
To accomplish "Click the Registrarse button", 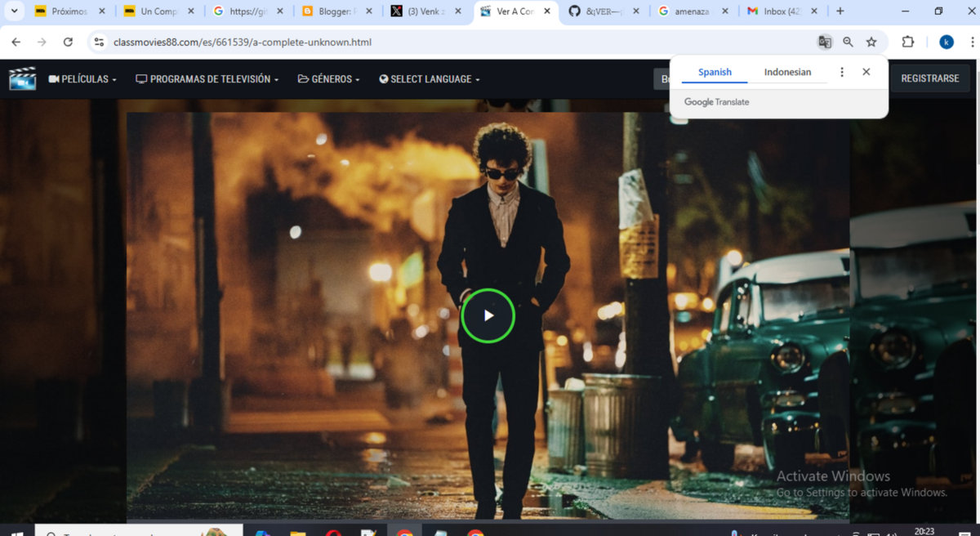I will pos(929,78).
